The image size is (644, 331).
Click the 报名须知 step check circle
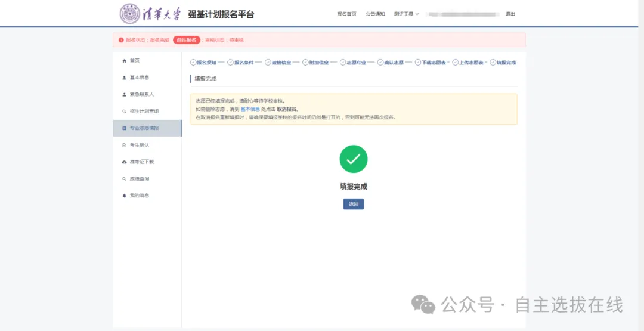(193, 63)
